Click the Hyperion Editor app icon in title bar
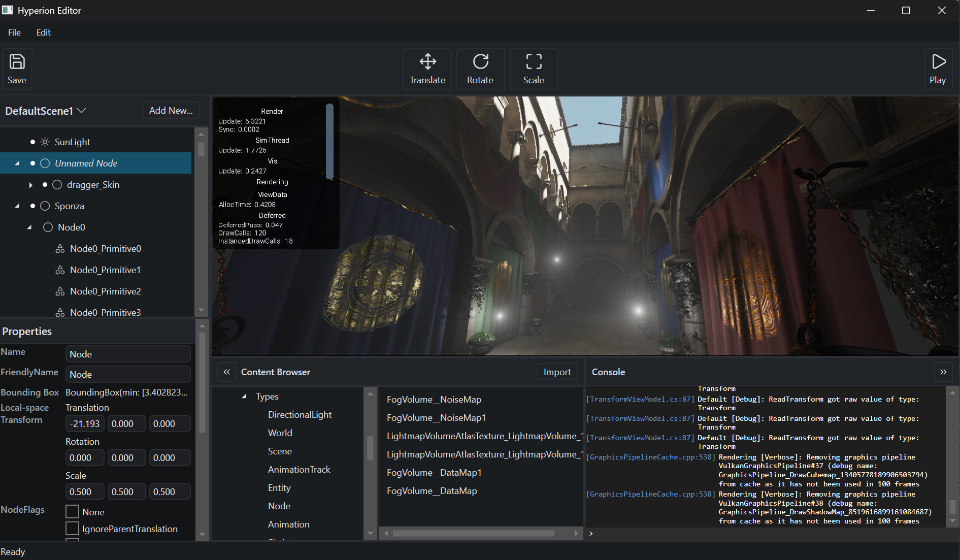Screen dimensions: 960x560 click(x=7, y=10)
